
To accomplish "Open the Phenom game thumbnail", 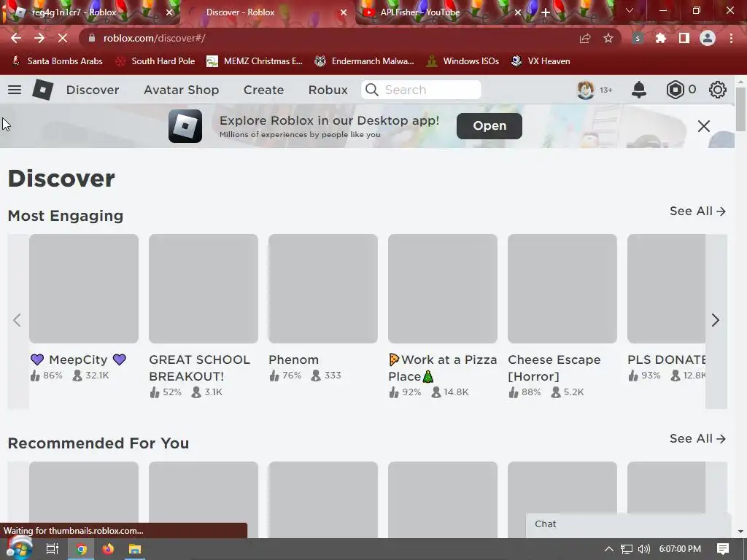I will click(323, 288).
